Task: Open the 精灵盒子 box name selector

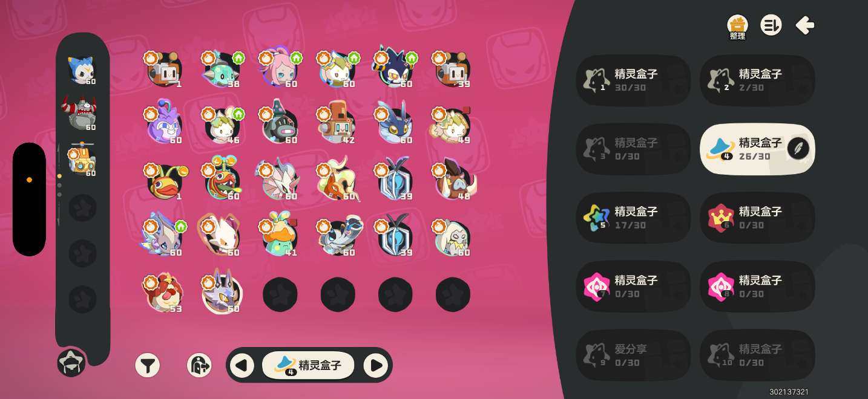Action: point(308,365)
